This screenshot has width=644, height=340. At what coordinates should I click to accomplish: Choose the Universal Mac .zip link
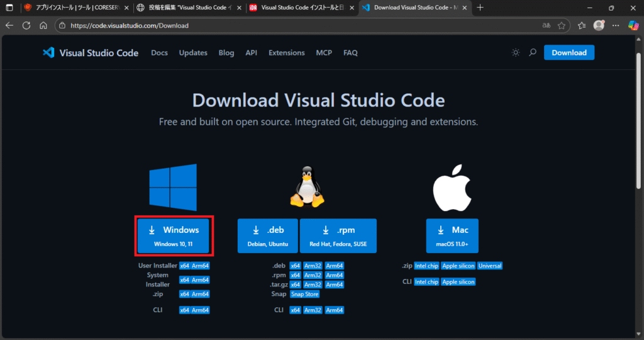click(x=490, y=266)
